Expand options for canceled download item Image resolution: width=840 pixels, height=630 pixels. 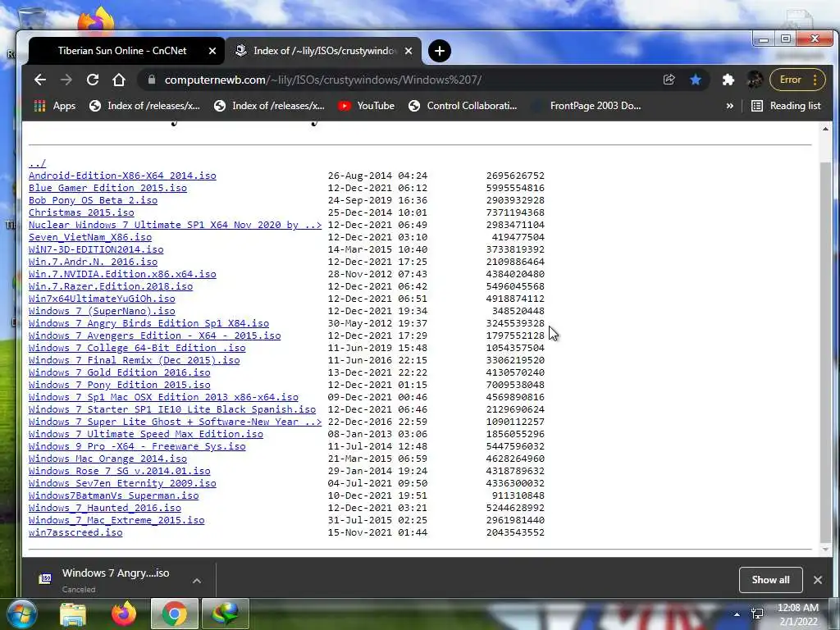[x=197, y=581]
